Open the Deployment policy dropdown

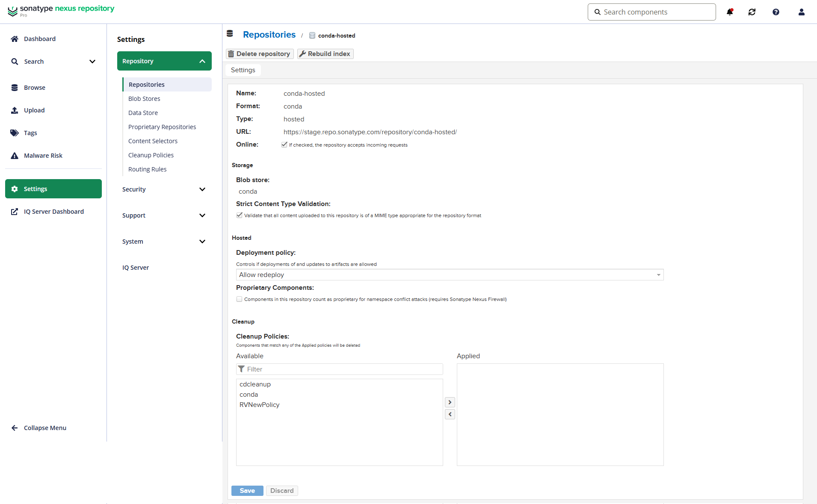(x=450, y=275)
